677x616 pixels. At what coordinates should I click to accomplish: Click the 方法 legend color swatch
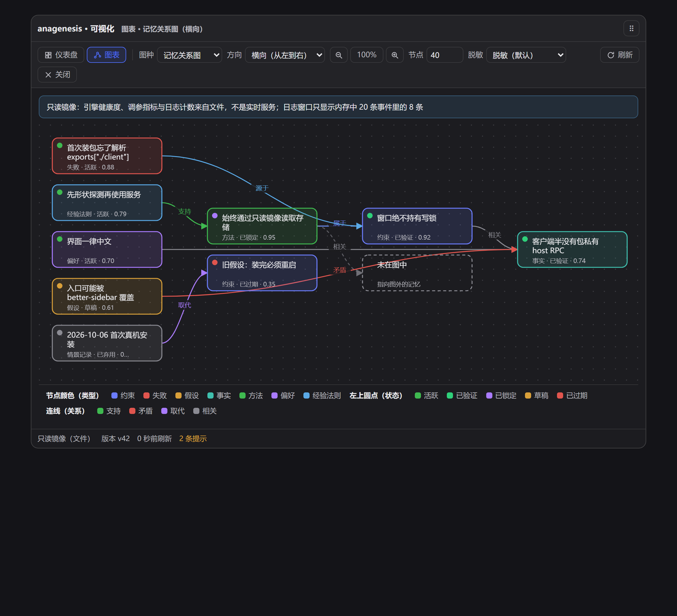[x=243, y=396]
